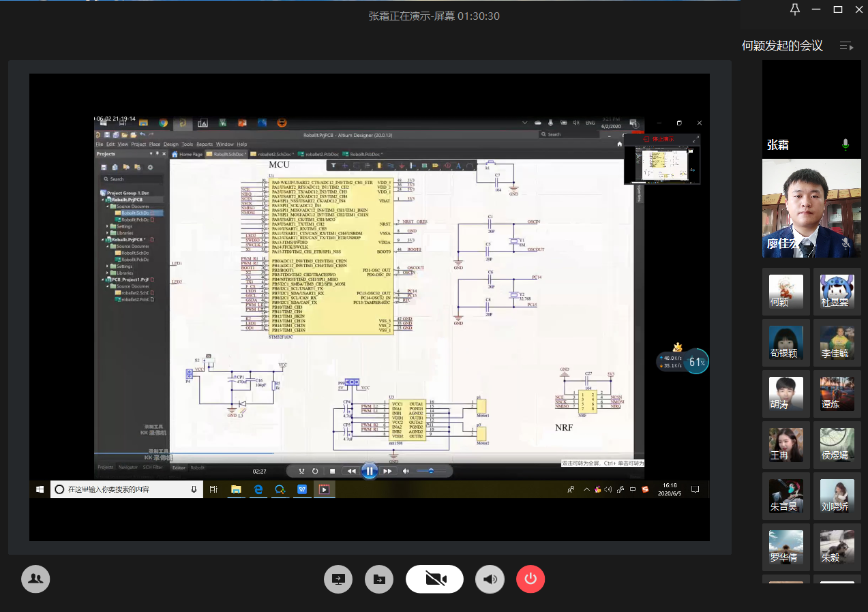Toggle the meeting speaker audio

tap(490, 579)
